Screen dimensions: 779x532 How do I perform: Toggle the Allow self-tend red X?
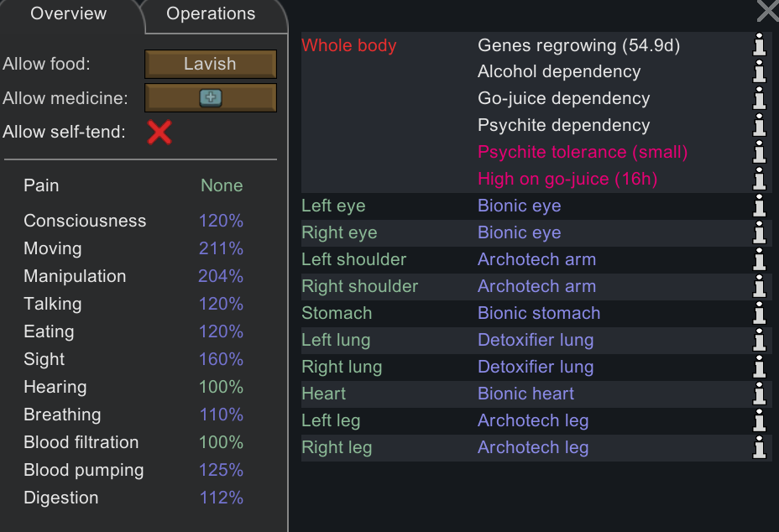(159, 133)
